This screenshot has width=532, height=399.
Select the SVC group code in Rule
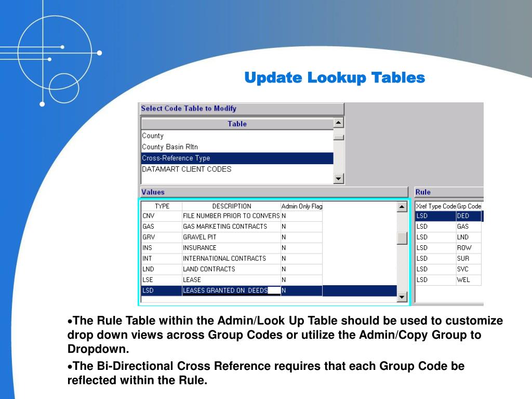pyautogui.click(x=469, y=269)
